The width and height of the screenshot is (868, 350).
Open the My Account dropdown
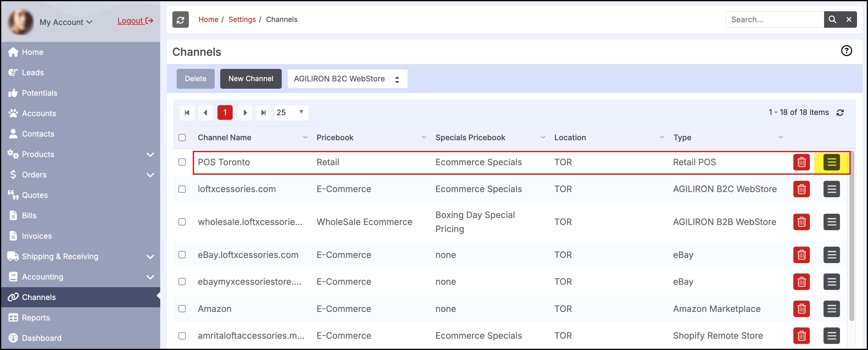[66, 22]
